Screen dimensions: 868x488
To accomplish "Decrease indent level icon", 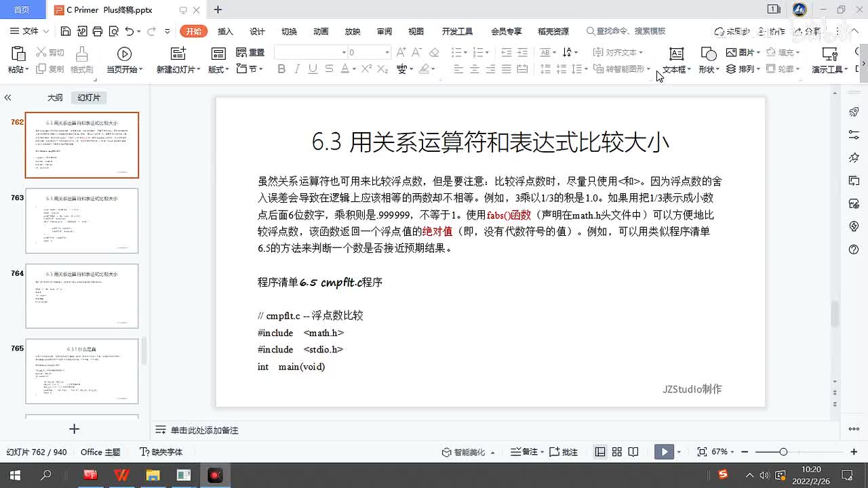I will 506,52.
